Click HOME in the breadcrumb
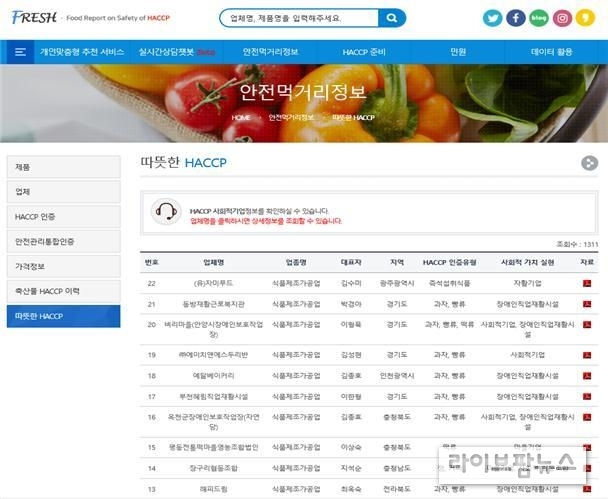The image size is (608, 499). (x=241, y=117)
